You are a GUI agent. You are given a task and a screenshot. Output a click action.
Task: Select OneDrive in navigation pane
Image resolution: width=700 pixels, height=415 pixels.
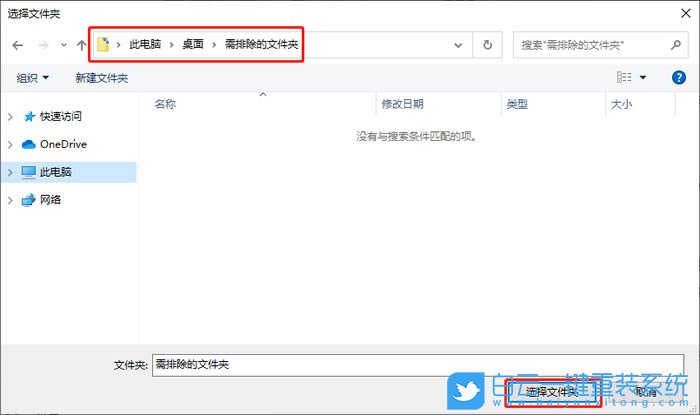click(63, 144)
